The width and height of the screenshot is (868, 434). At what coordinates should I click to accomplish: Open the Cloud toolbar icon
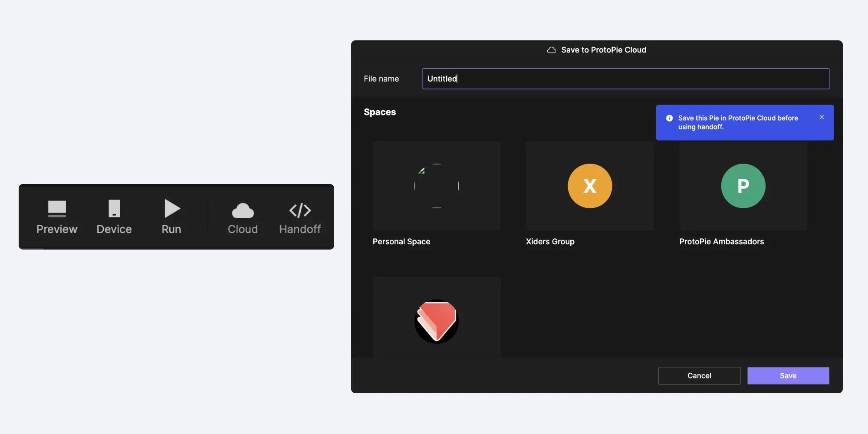(243, 210)
